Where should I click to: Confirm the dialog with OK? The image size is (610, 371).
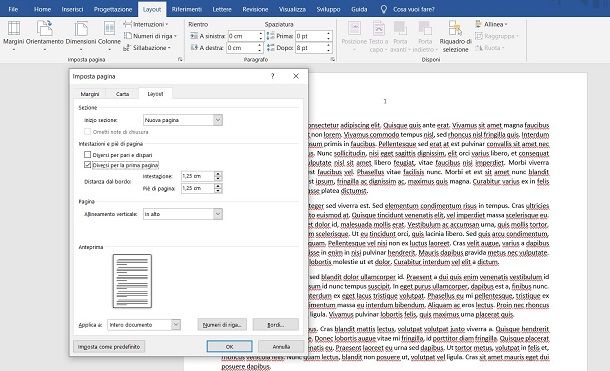point(230,346)
